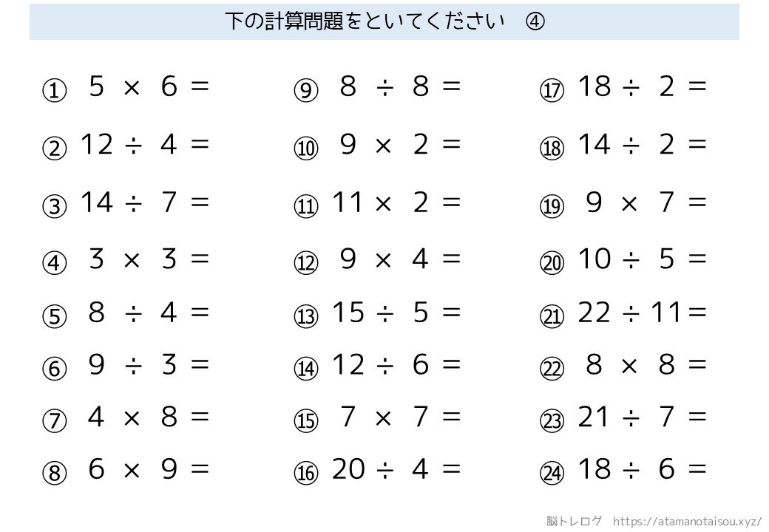Open the atamanotaisou.xyz URL link

[x=687, y=521]
